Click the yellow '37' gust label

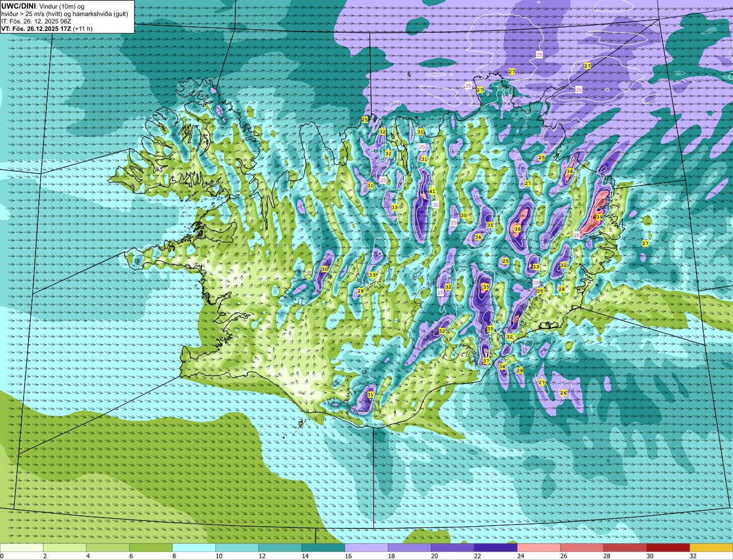[x=486, y=361]
